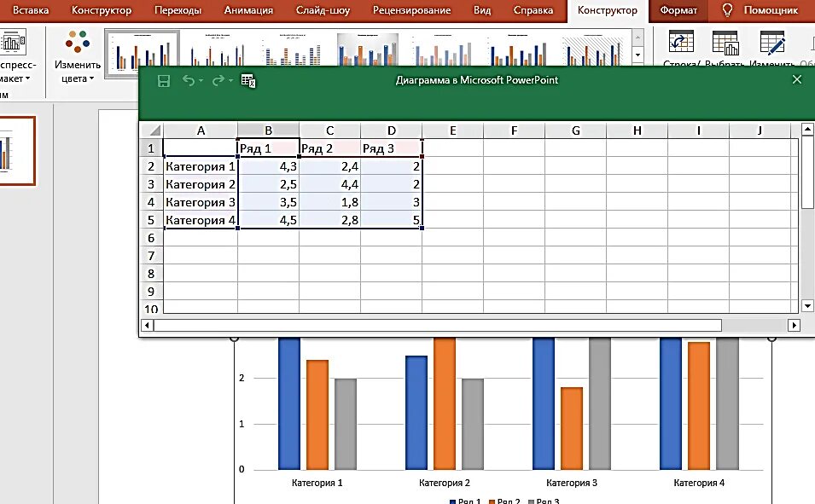Click cell containing Ряд 1
Image resolution: width=815 pixels, height=504 pixels.
268,148
